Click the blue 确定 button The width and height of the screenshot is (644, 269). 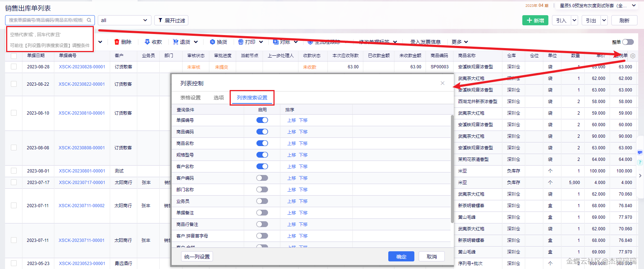pos(401,256)
